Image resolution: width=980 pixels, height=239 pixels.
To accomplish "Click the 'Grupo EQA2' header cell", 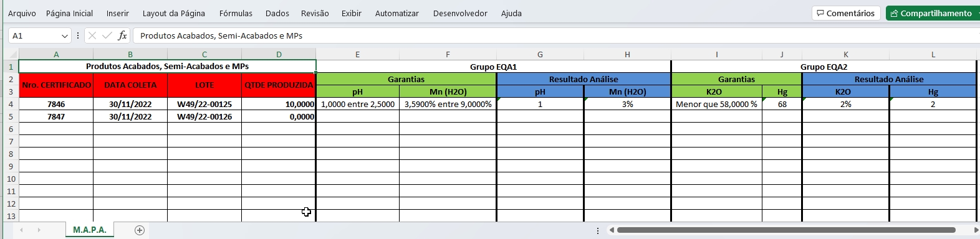I will coord(824,67).
